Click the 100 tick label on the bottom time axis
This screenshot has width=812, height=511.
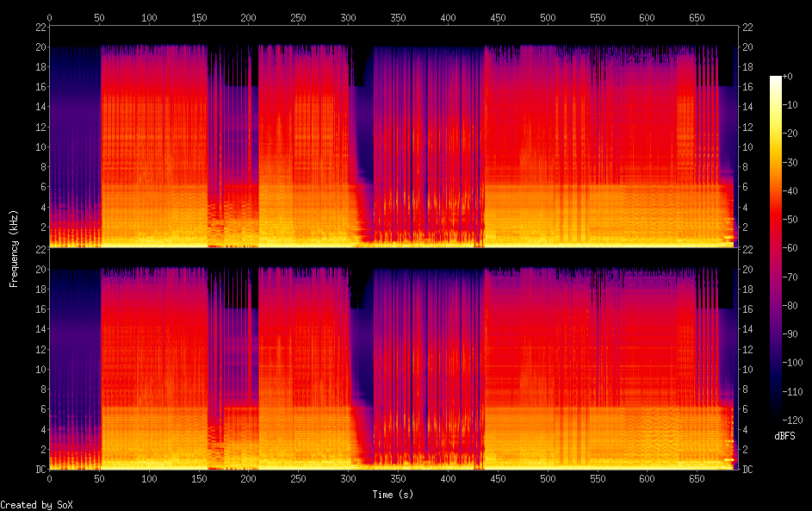click(149, 478)
